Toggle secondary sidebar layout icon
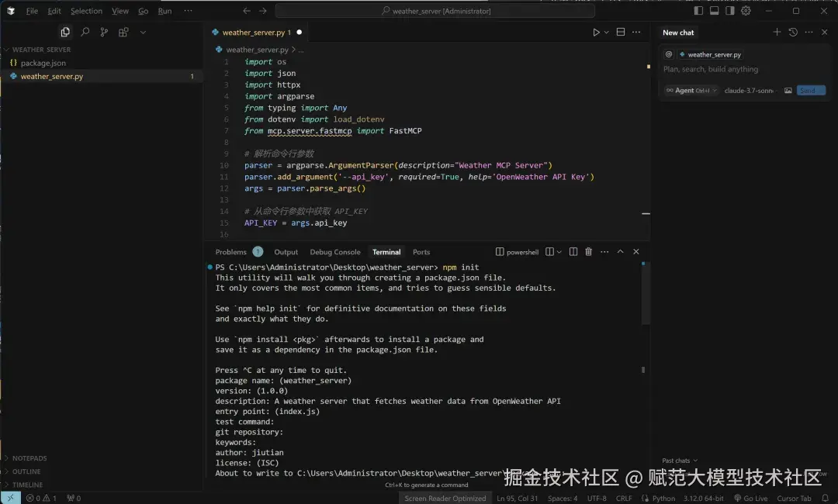 pyautogui.click(x=729, y=11)
